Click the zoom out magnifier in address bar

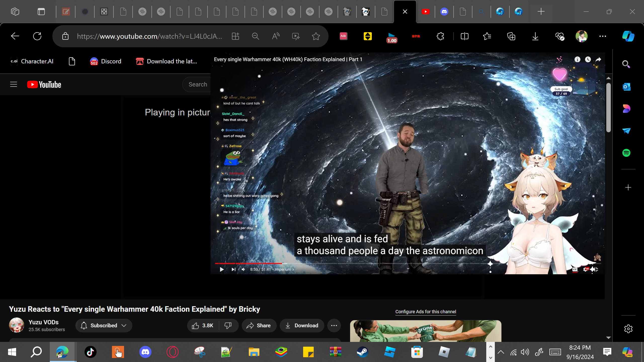point(255,36)
